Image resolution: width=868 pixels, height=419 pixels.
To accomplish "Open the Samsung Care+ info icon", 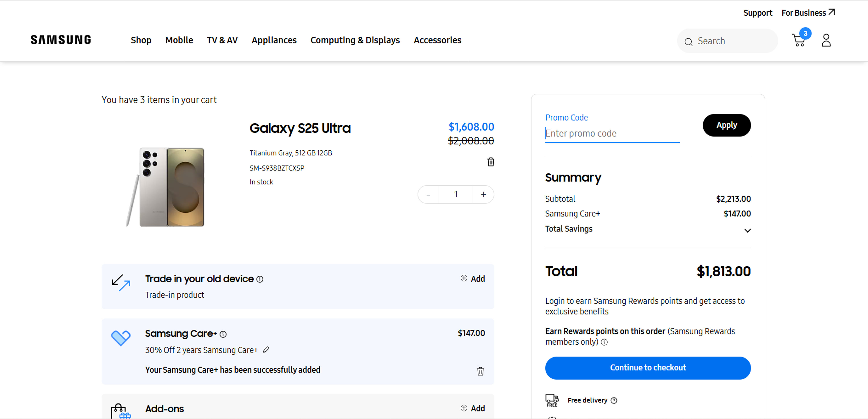I will tap(223, 334).
